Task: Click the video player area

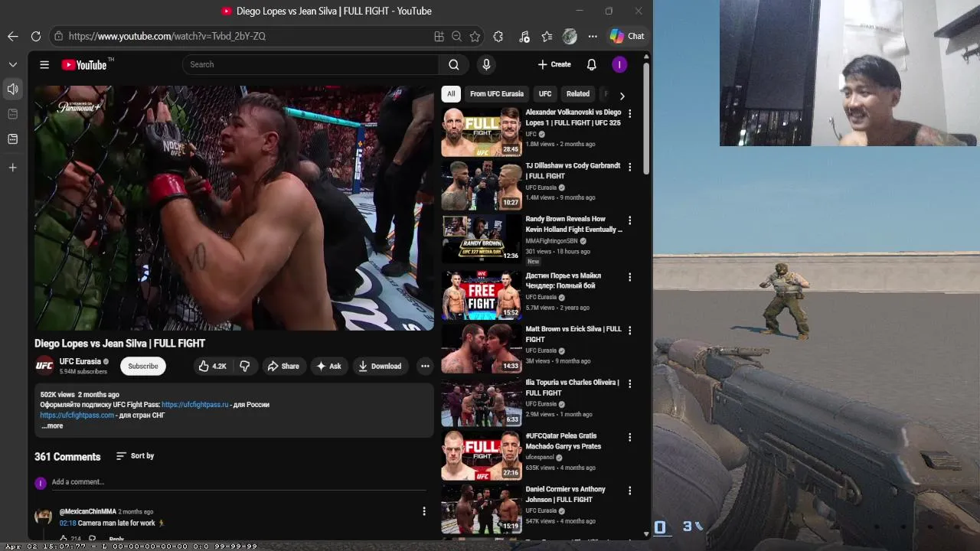Action: [234, 207]
